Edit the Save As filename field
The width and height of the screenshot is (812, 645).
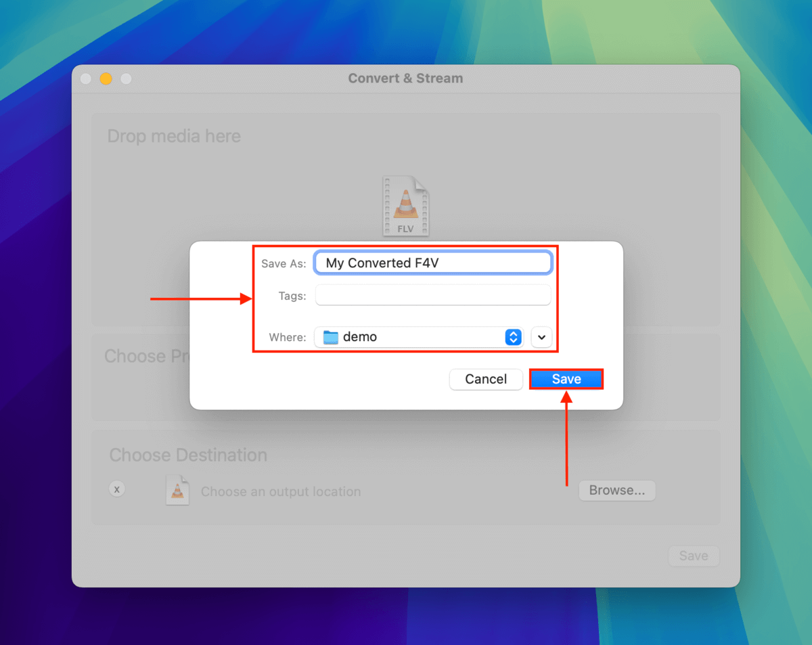click(433, 263)
